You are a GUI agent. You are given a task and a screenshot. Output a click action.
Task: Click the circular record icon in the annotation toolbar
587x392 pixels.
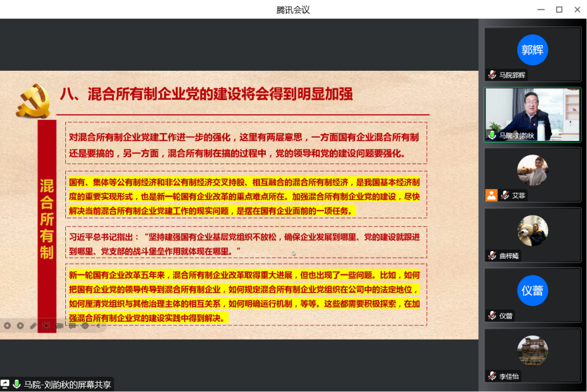[x=84, y=326]
